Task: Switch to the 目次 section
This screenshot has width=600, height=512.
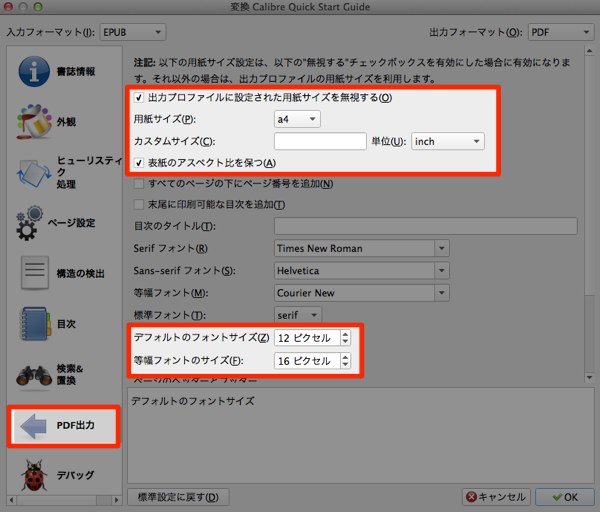Action: 66,324
